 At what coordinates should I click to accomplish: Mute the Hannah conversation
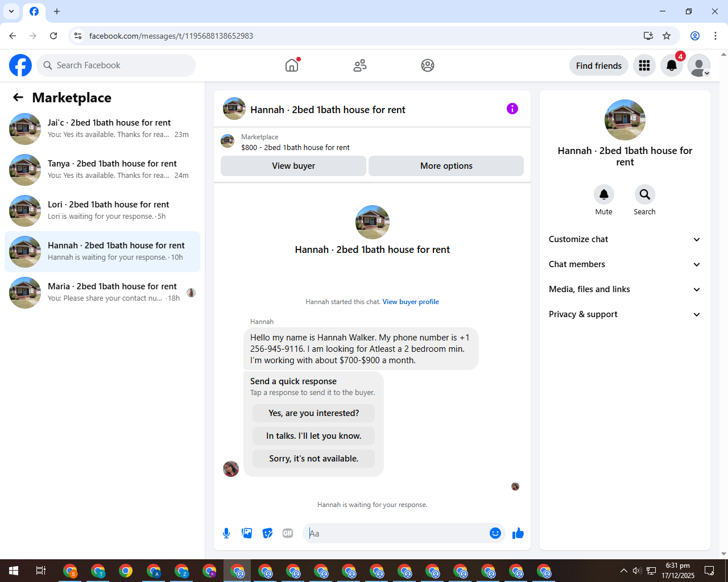(604, 194)
